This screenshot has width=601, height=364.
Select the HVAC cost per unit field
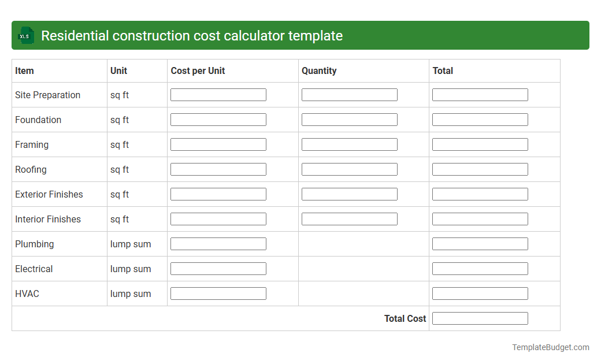coord(218,293)
